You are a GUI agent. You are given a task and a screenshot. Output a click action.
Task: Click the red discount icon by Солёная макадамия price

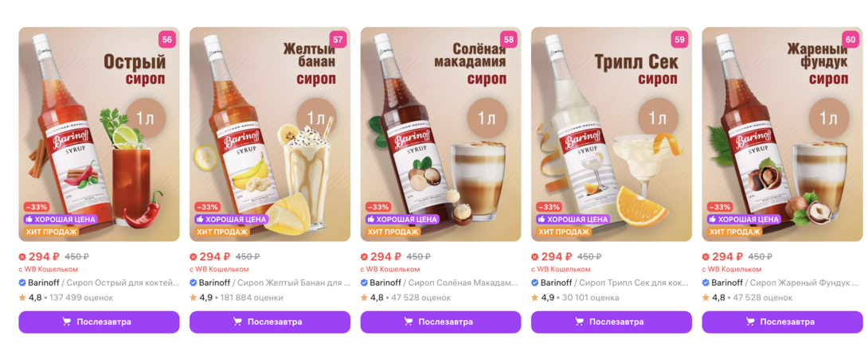(364, 257)
